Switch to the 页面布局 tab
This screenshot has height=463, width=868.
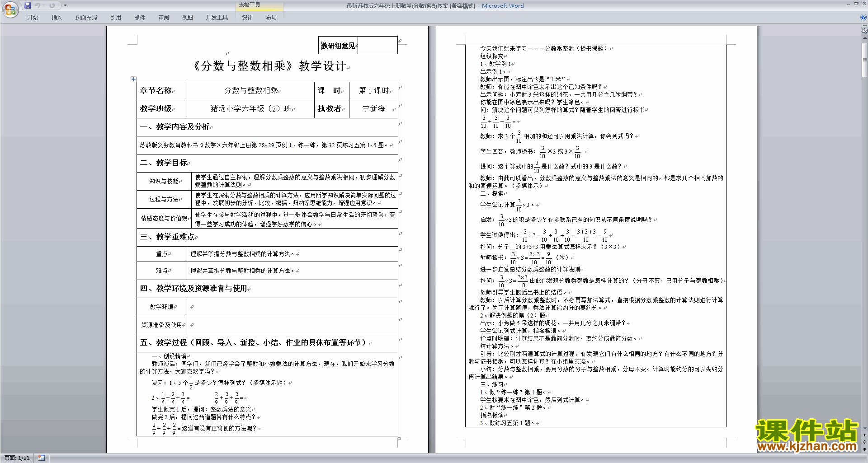pyautogui.click(x=86, y=17)
